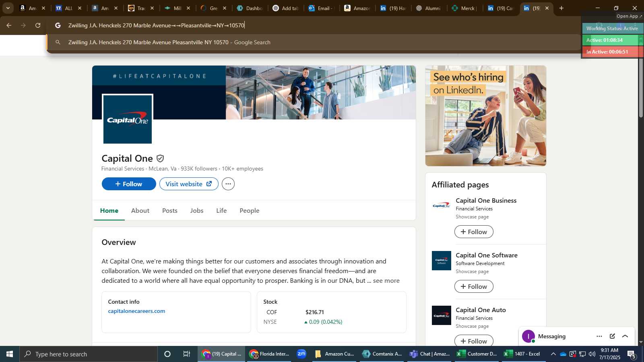Viewport: 644px width, 362px height.
Task: Open the three-dot more options menu
Action: pos(228,184)
